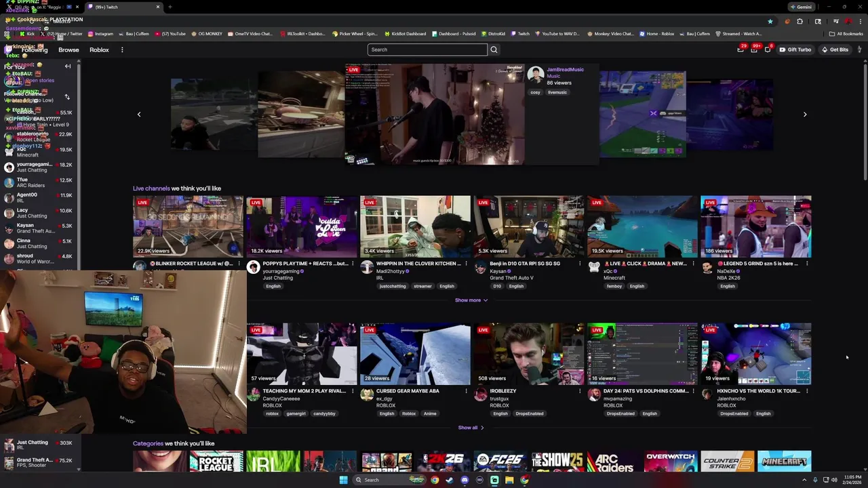Open options dots on Benji in D10 GTA RP card

click(580, 264)
